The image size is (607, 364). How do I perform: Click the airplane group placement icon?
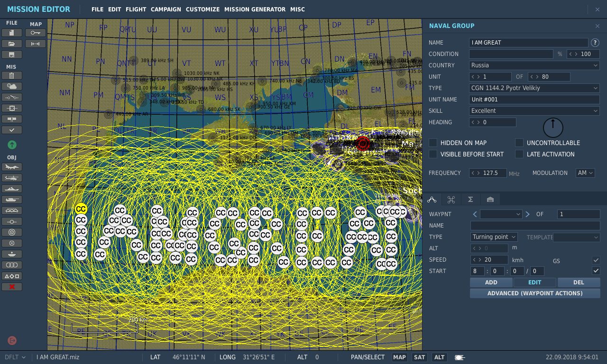12,167
